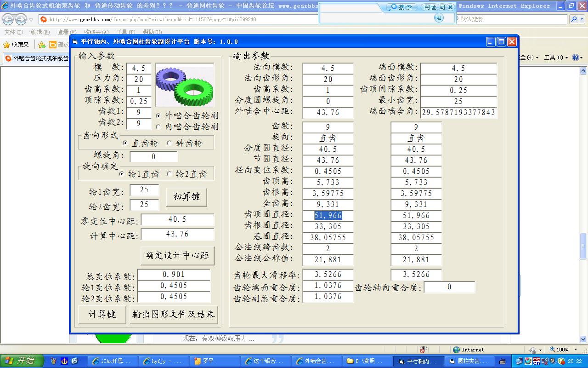Click the IE forward navigation arrow

pos(21,19)
